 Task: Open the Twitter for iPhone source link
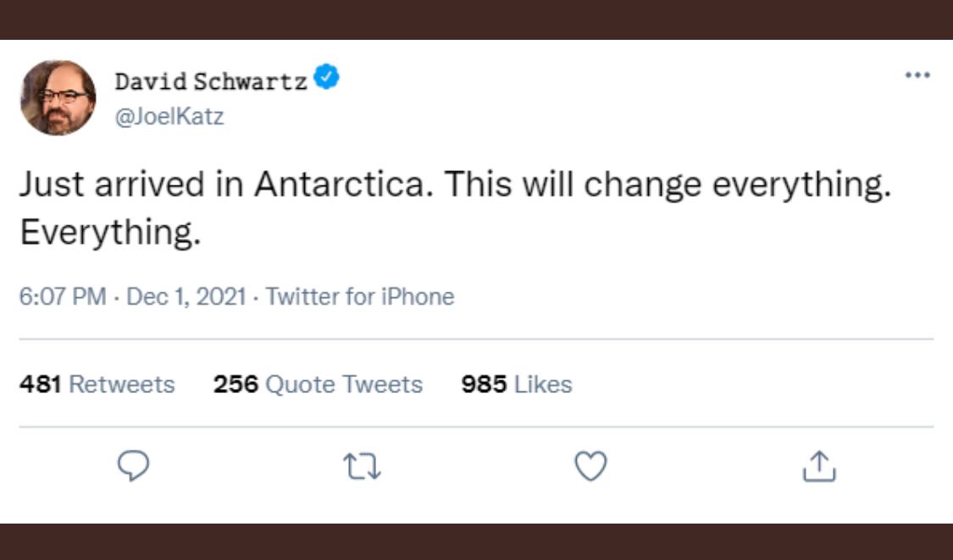coord(360,297)
